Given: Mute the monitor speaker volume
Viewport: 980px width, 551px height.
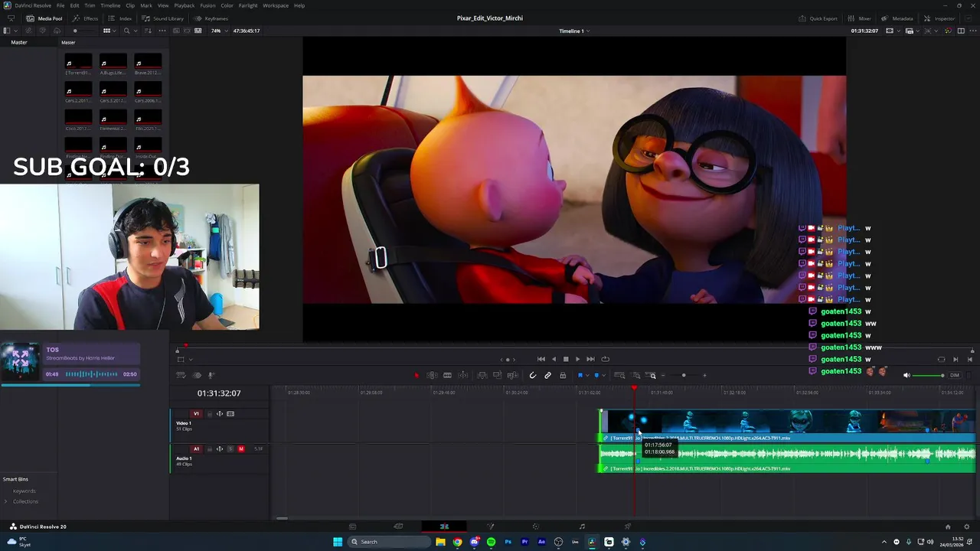Looking at the screenshot, I should point(906,375).
